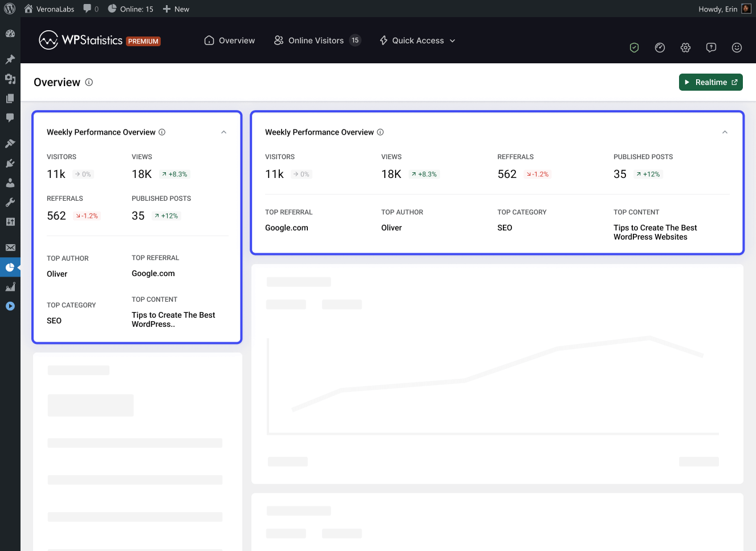
Task: Open the speedometer optimization icon in header
Action: [x=660, y=48]
